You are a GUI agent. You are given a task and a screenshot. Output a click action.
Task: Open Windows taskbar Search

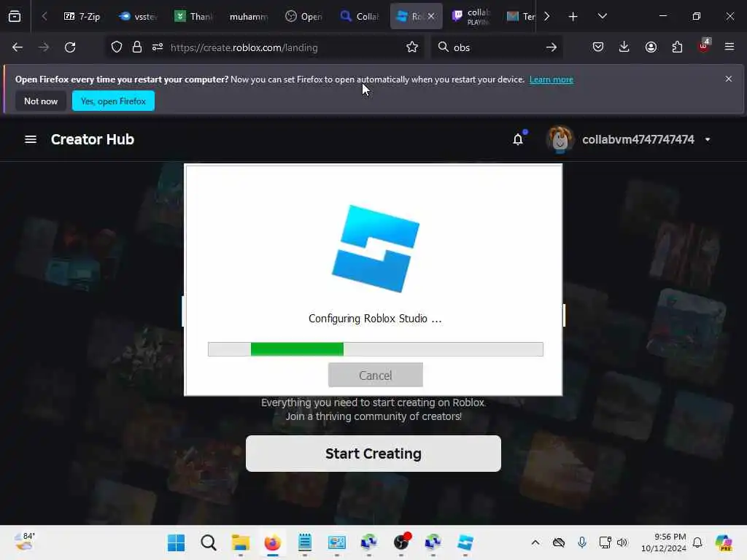coord(208,542)
